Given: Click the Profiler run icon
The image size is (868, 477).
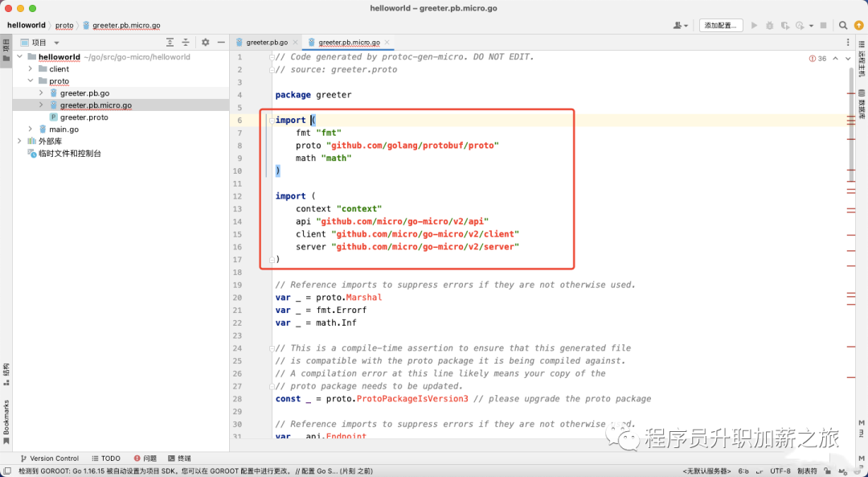Looking at the screenshot, I should point(800,26).
